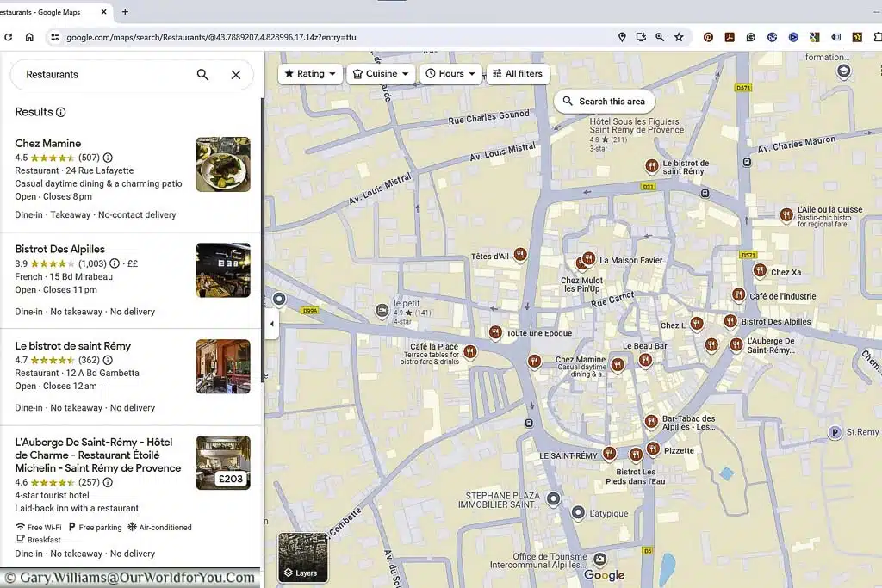The width and height of the screenshot is (882, 588).
Task: Click Le Beau Bar map pin
Action: click(x=645, y=360)
